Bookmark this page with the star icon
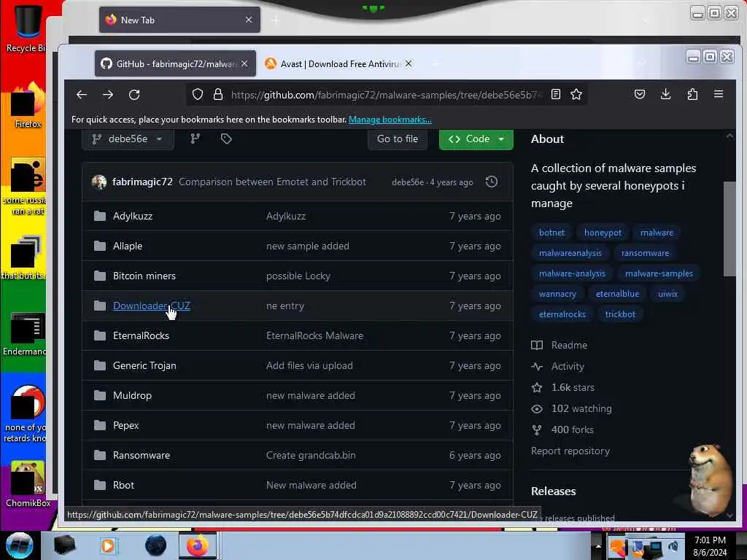 pos(576,94)
